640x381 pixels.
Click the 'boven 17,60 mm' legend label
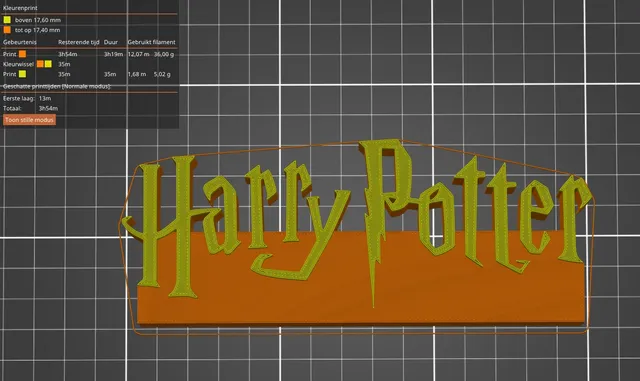click(x=38, y=20)
